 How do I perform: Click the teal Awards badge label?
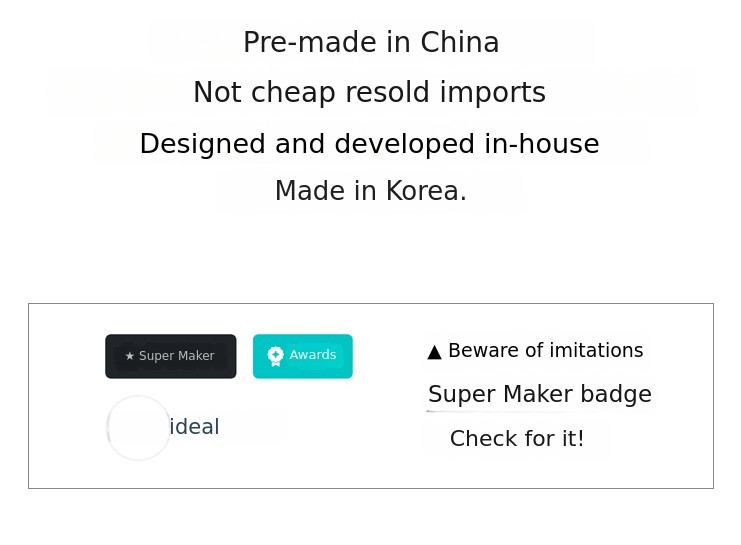[303, 356]
